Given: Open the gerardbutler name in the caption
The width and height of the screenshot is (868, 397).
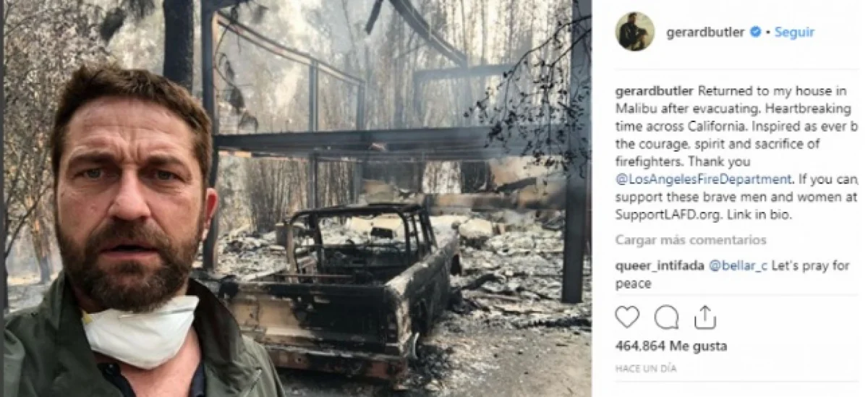Looking at the screenshot, I should 655,91.
